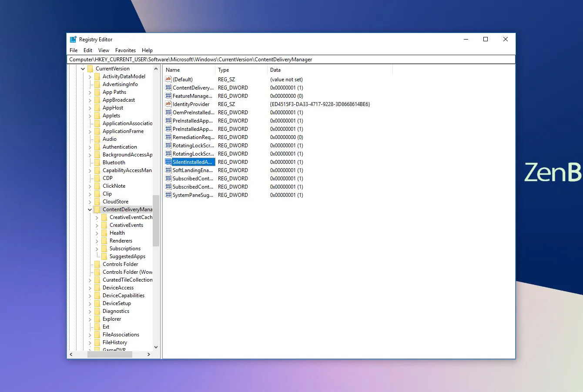Click the Explorer folder icon
The width and height of the screenshot is (583, 392).
(97, 319)
